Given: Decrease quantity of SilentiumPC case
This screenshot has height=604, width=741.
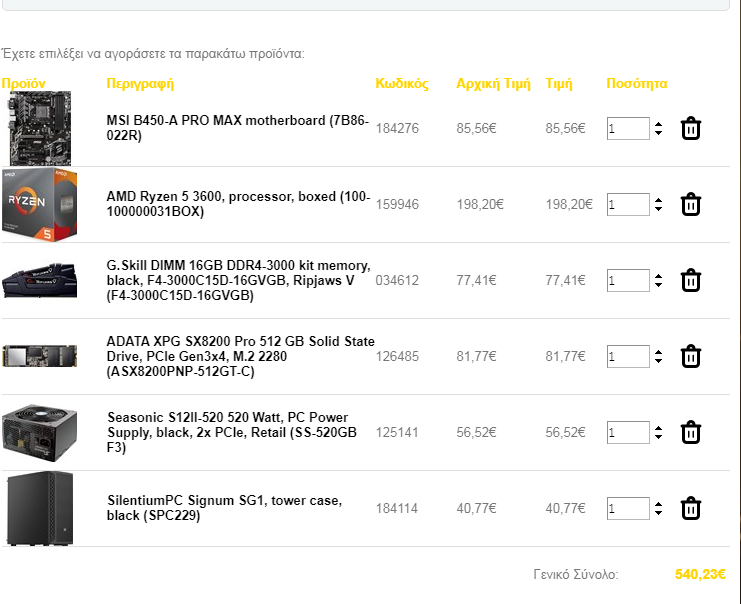Looking at the screenshot, I should (x=658, y=513).
